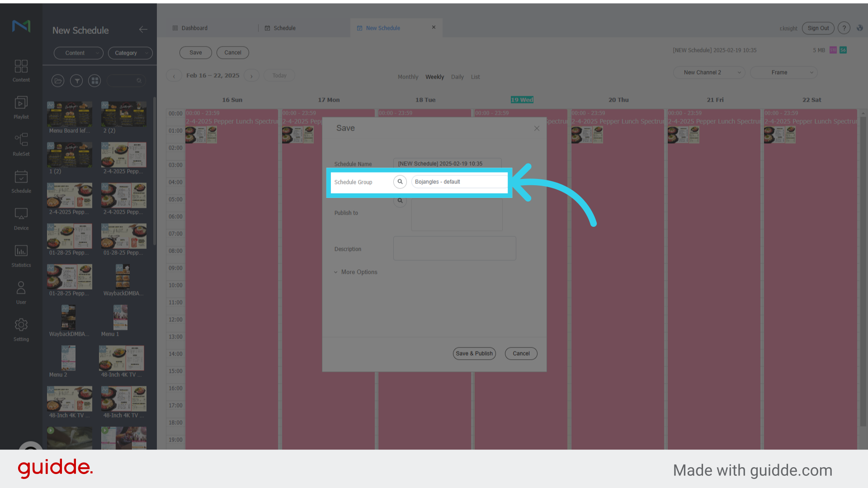Open the Playlist section icon
Screen dimensions: 868x488
[21, 108]
